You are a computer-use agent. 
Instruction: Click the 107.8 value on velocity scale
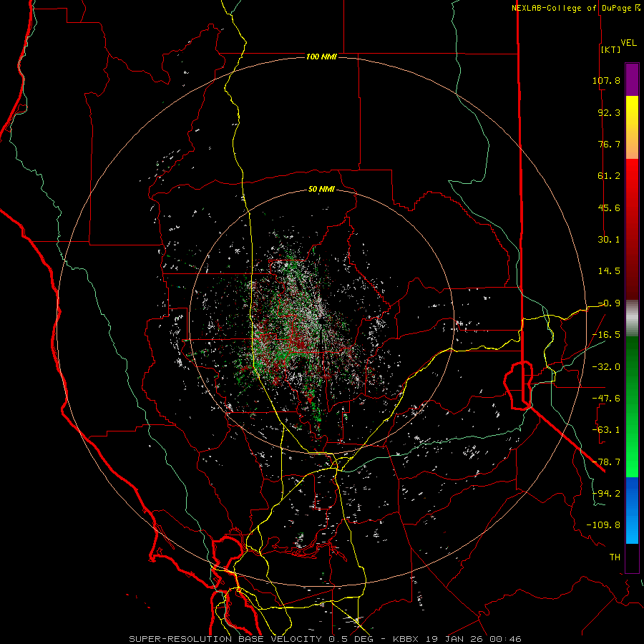click(606, 80)
